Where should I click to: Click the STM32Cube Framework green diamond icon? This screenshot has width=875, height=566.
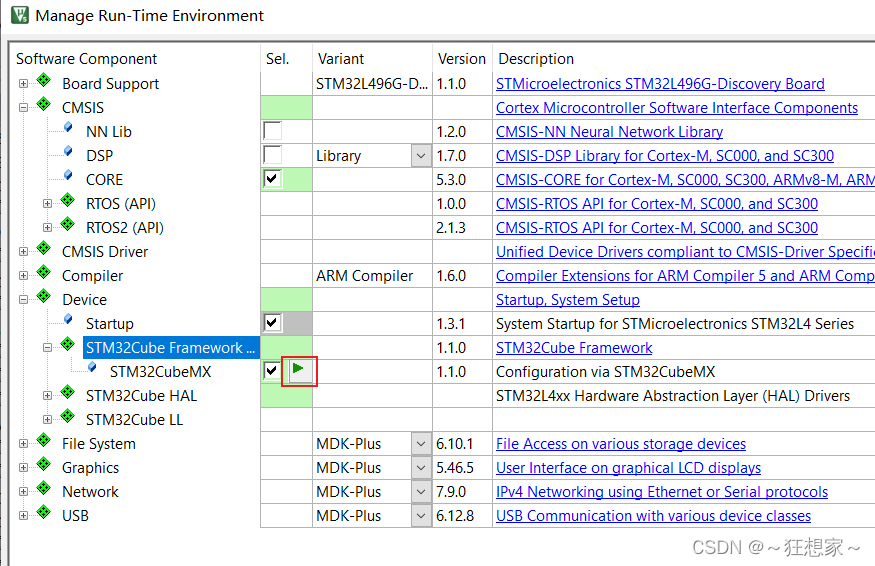[68, 344]
